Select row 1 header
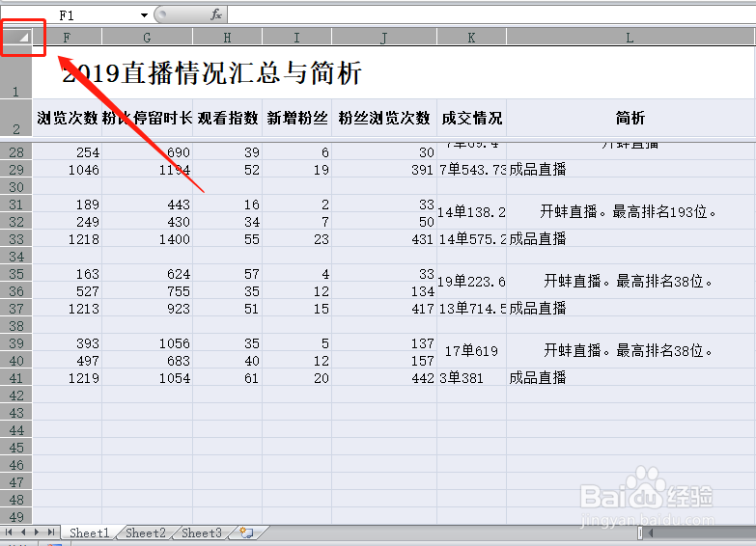 (15, 72)
